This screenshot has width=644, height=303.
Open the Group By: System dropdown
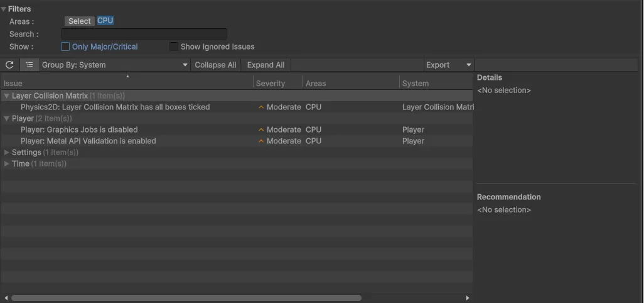point(114,65)
